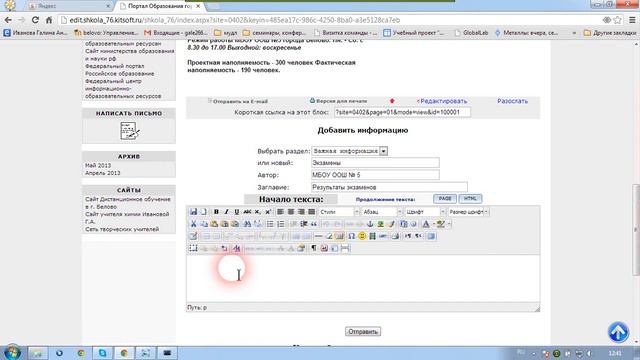
Task: Click the Cut scissors icon
Action: (193, 224)
